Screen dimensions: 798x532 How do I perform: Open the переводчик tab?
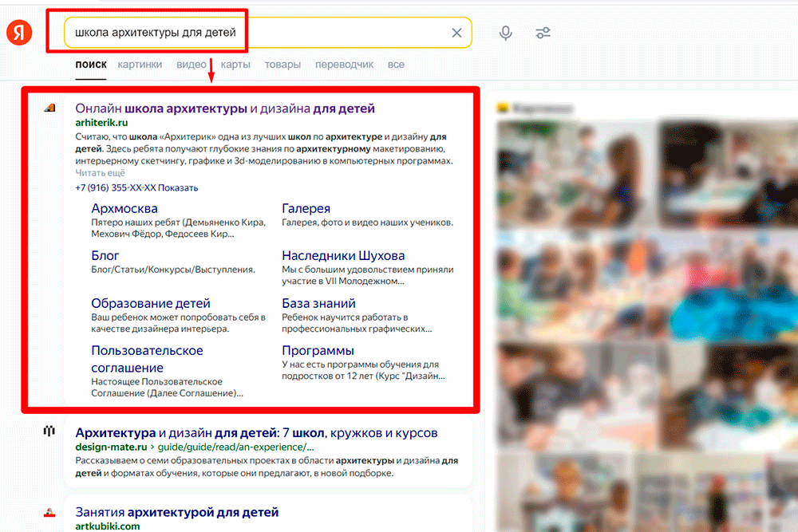[x=345, y=65]
